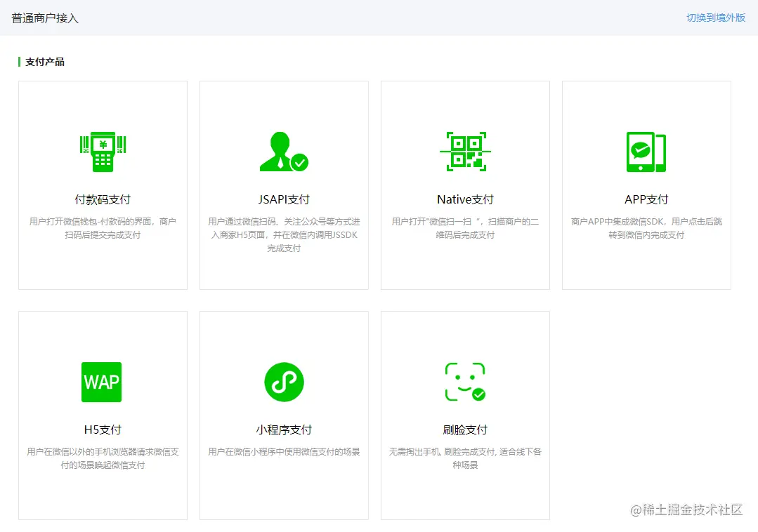This screenshot has height=532, width=758.
Task: Click the 付款码支付 POS terminal icon
Action: click(x=103, y=152)
